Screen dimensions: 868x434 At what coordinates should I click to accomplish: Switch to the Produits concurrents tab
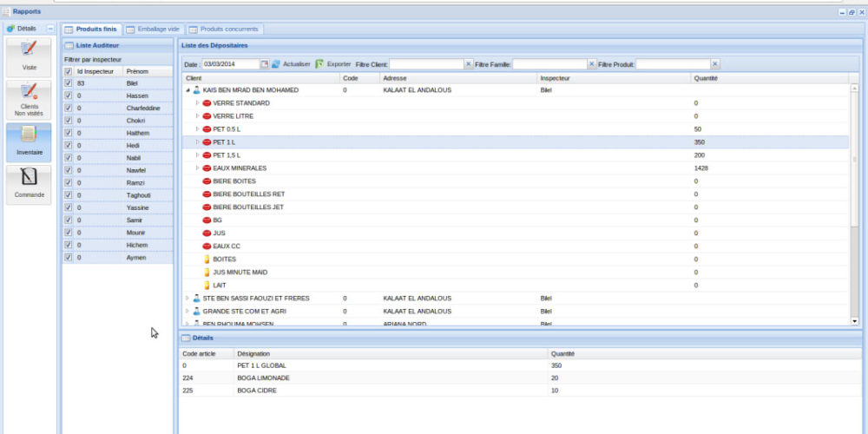pos(223,29)
